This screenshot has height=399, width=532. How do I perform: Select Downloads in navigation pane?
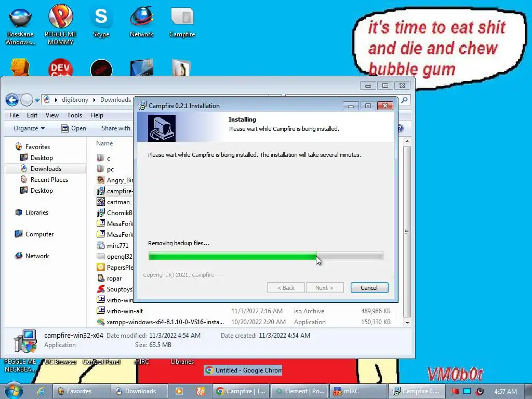pos(46,169)
